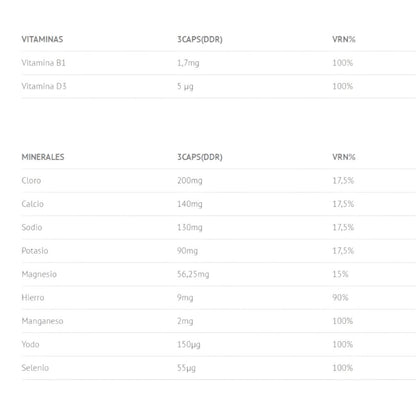Select the Vitamina D3 row label
The width and height of the screenshot is (416, 416).
(x=44, y=86)
